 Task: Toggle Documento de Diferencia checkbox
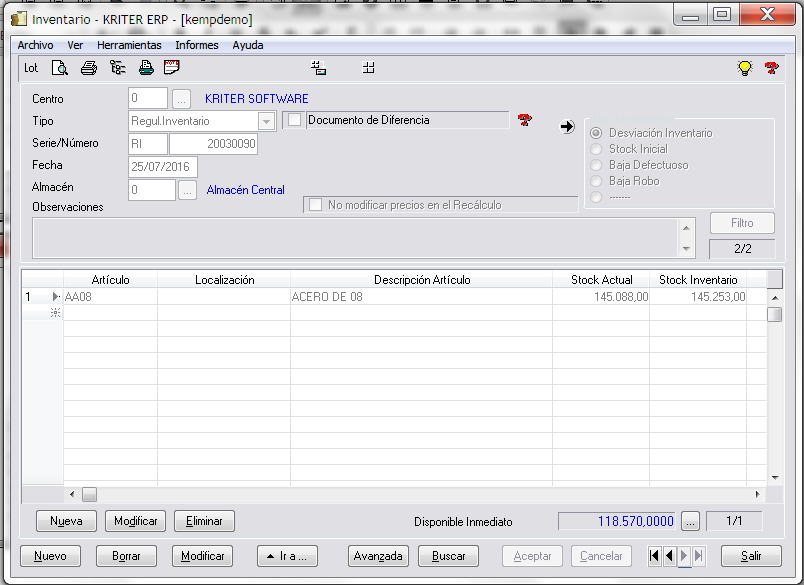point(294,120)
